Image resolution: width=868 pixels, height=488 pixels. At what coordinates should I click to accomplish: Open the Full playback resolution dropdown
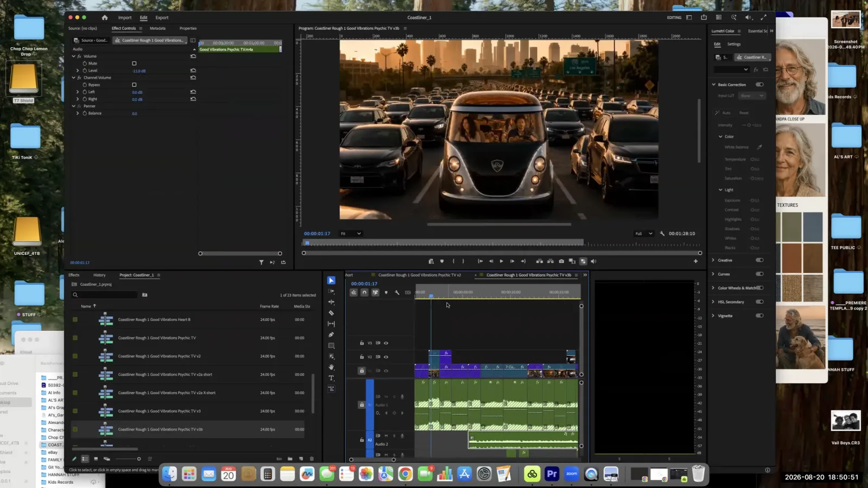643,234
